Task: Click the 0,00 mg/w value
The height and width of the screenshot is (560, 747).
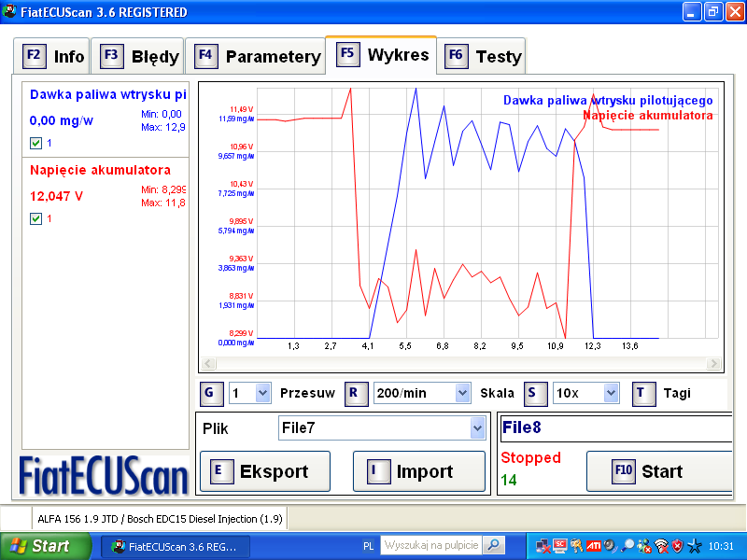Action: (61, 121)
